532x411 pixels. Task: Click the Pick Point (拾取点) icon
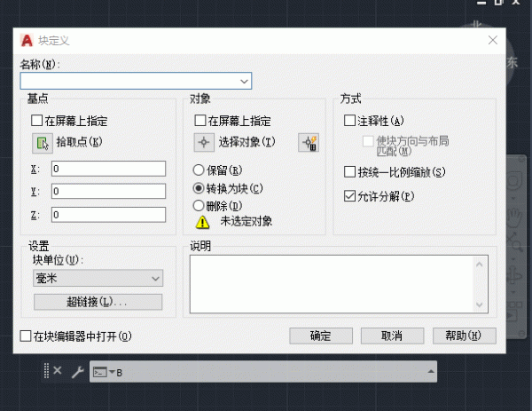pos(41,142)
